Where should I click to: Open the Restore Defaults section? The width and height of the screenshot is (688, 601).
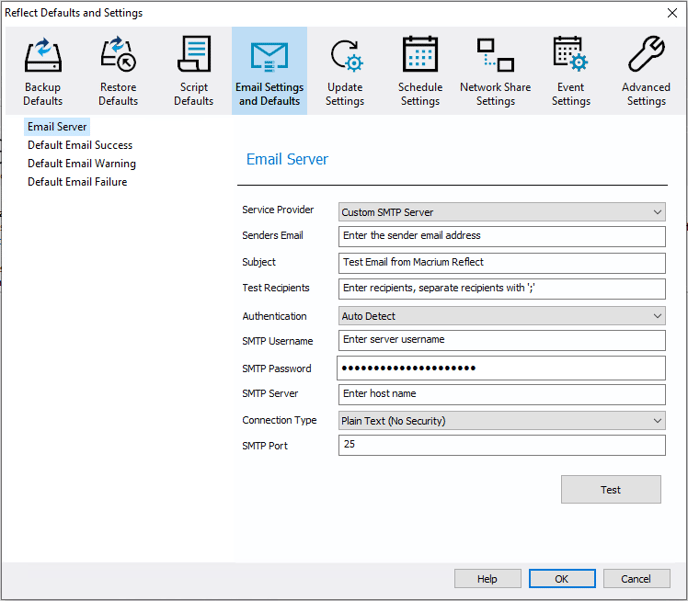118,71
